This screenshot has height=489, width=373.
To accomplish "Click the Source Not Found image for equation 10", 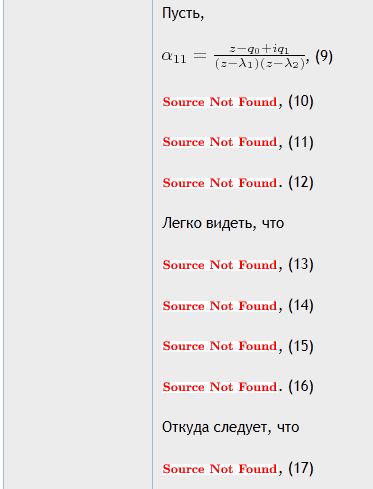I will 220,102.
